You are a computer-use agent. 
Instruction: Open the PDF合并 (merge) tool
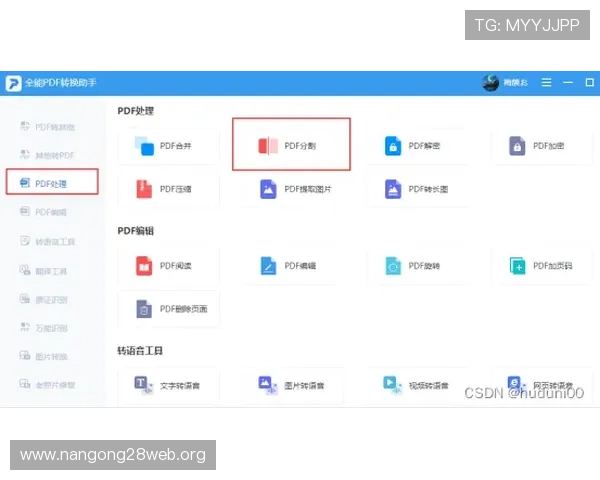[x=169, y=146]
